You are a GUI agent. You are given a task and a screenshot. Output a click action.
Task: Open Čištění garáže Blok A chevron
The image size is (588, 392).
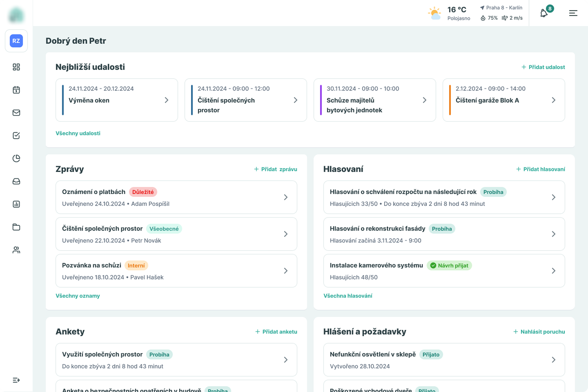(x=554, y=100)
